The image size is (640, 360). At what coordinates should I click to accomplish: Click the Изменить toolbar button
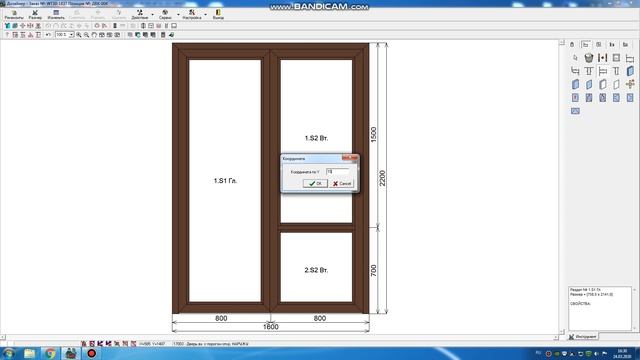(56, 15)
